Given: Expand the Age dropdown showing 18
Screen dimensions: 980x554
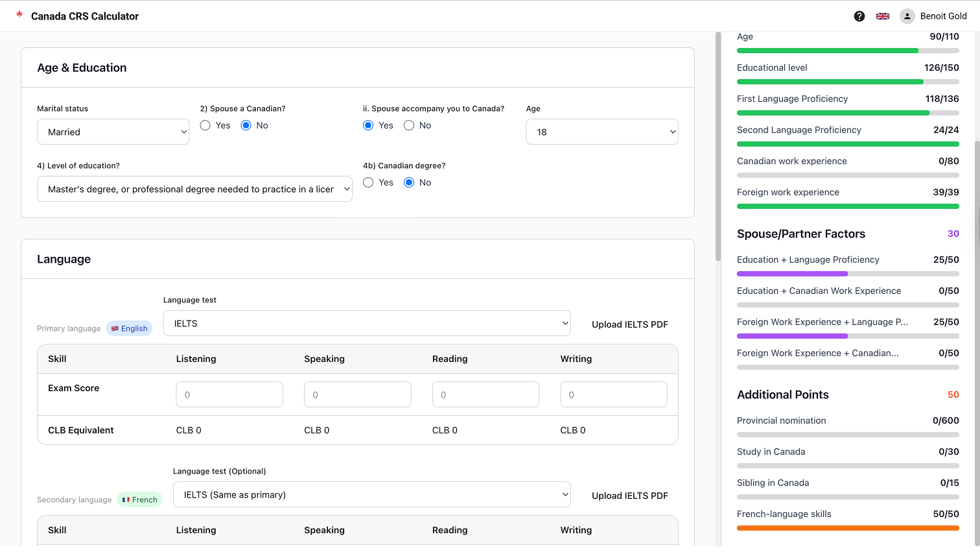Looking at the screenshot, I should [601, 132].
